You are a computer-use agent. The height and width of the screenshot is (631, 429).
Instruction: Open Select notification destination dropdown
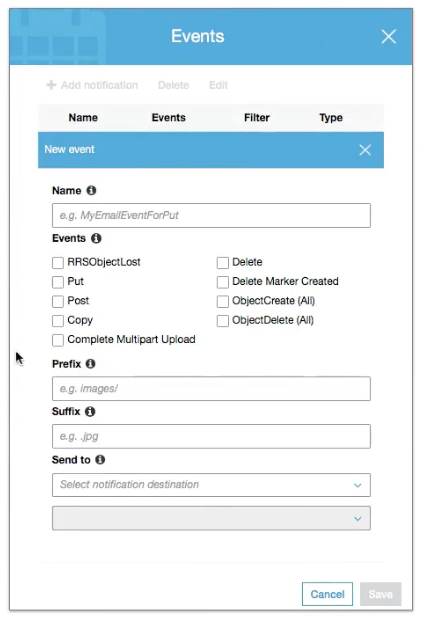[211, 485]
